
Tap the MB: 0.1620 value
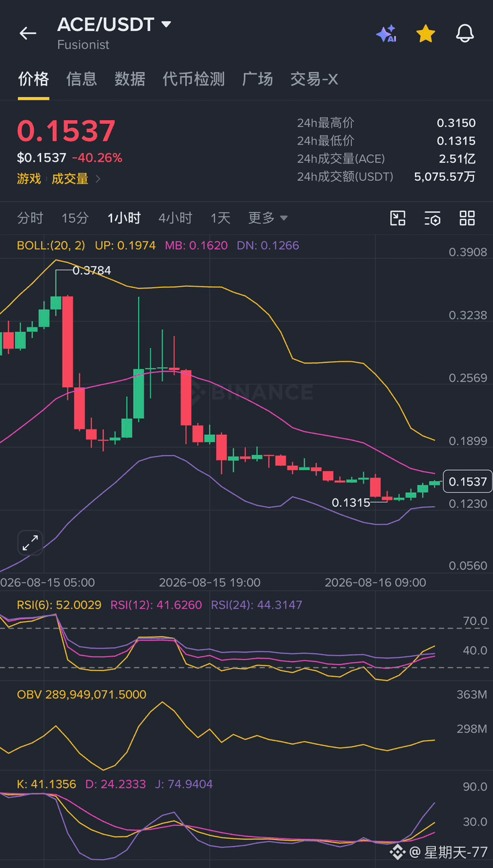pyautogui.click(x=196, y=245)
